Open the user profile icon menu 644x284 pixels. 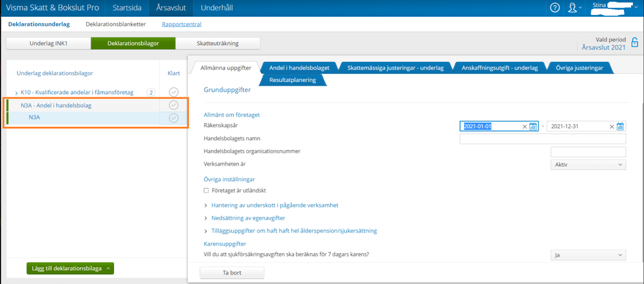572,8
